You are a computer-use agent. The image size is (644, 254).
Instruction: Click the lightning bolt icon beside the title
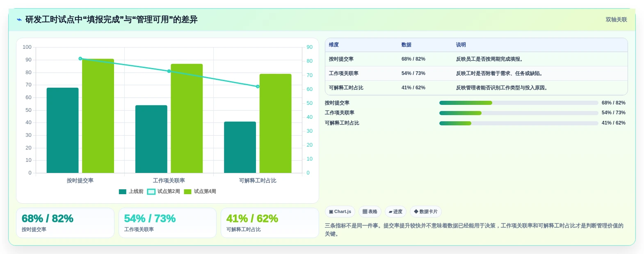coord(19,20)
